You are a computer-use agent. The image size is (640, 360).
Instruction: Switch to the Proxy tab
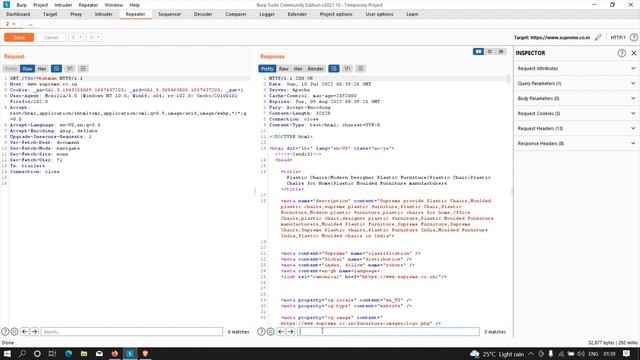76,14
